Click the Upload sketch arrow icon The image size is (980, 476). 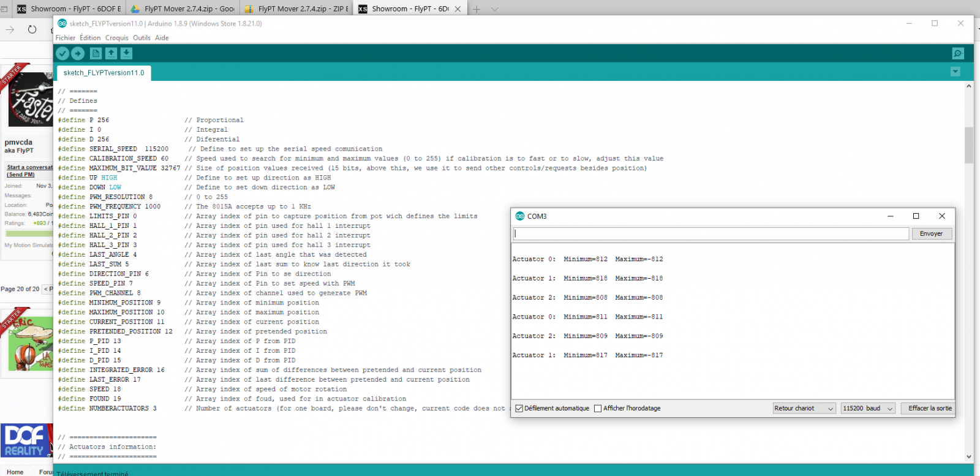78,54
